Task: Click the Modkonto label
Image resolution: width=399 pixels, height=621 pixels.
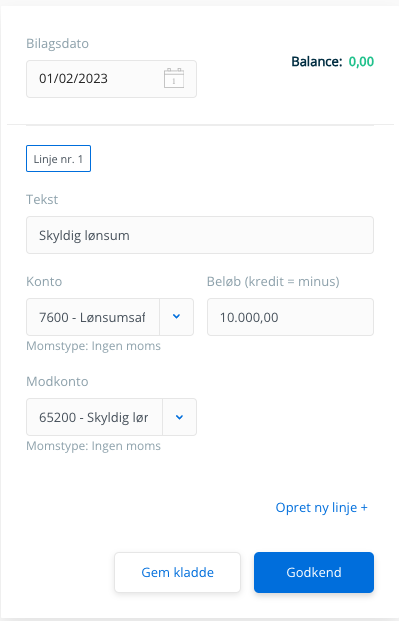Action: pyautogui.click(x=57, y=381)
